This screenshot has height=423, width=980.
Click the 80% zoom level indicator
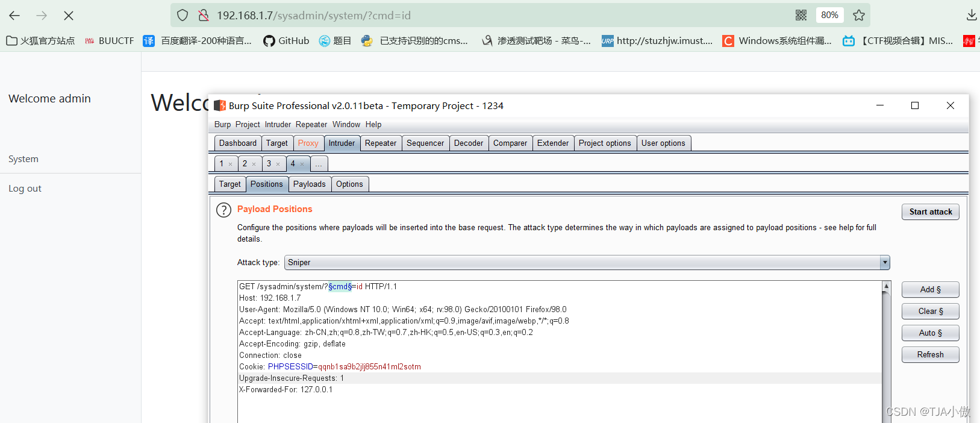[829, 15]
